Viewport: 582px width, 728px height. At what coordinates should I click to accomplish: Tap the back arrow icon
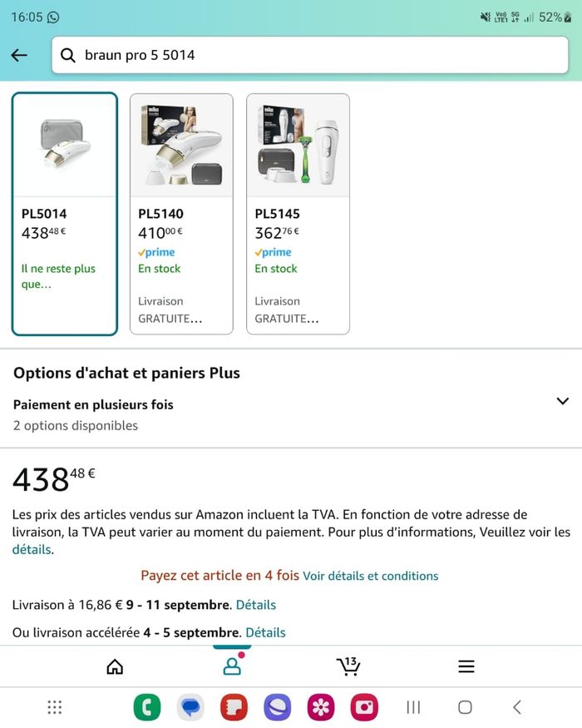click(19, 55)
